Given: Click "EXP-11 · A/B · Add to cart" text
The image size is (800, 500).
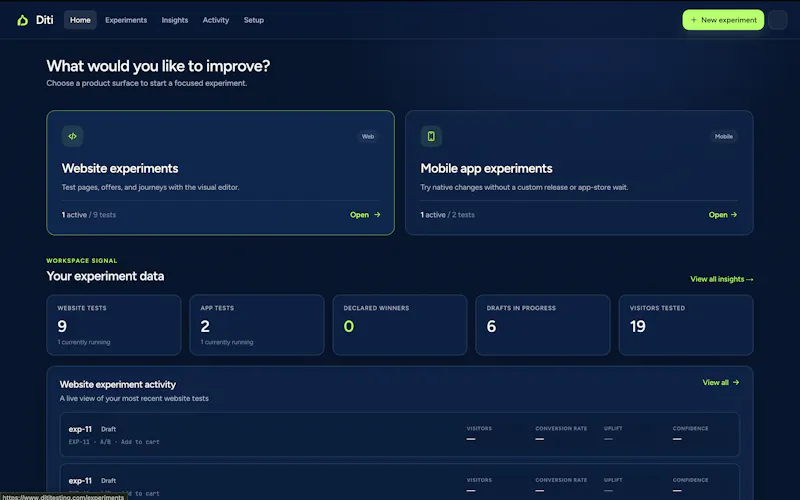Looking at the screenshot, I should pyautogui.click(x=114, y=442).
